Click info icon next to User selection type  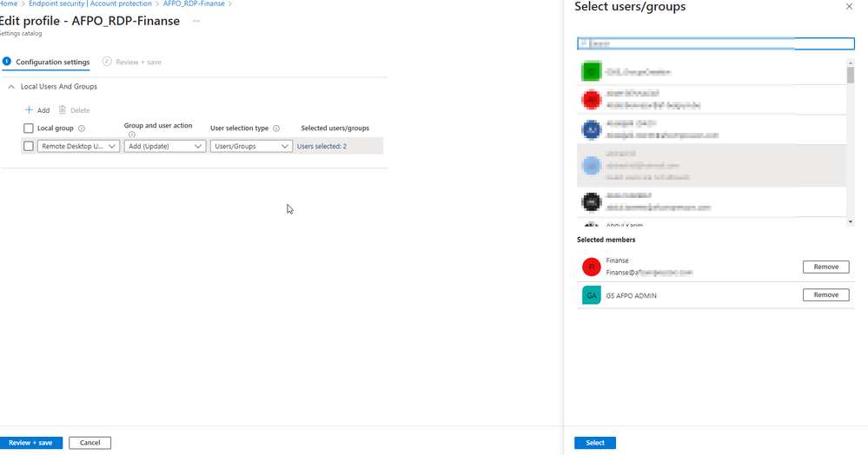coord(276,129)
